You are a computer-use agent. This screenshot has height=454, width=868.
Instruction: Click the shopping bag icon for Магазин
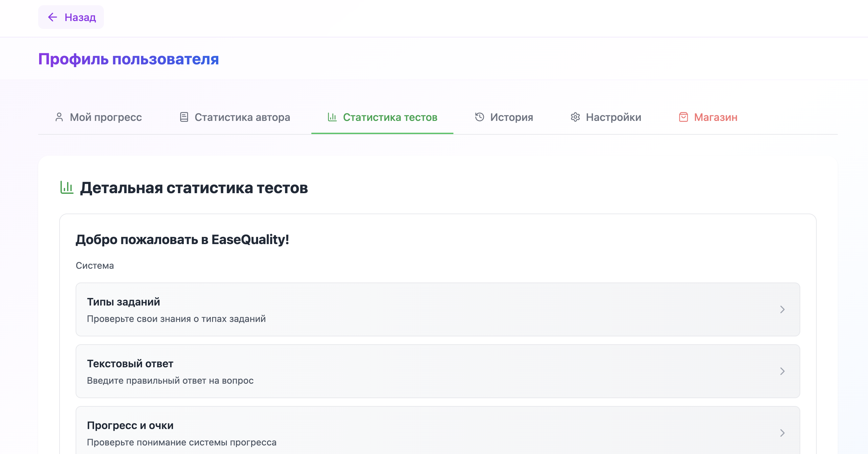[683, 117]
